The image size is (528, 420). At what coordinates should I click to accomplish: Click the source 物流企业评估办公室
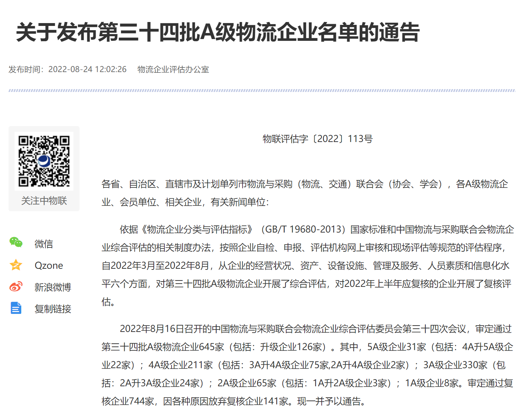tap(173, 70)
